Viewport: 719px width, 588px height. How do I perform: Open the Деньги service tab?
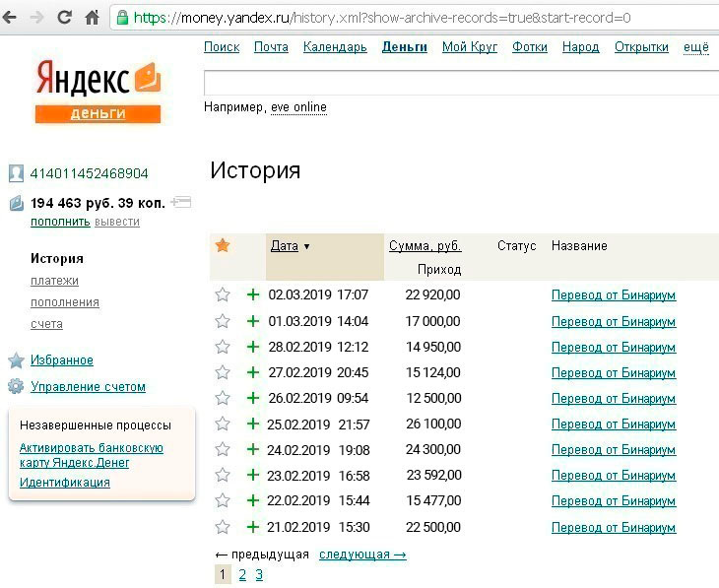pyautogui.click(x=405, y=47)
